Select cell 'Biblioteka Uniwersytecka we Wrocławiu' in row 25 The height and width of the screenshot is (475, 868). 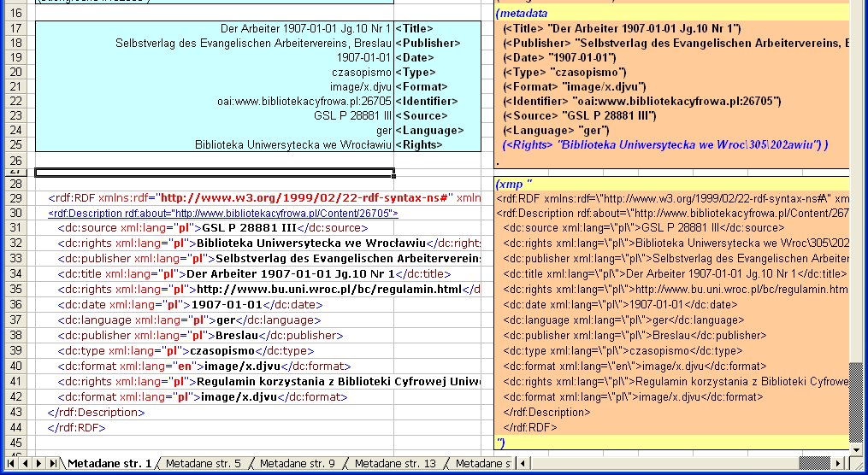(x=215, y=145)
